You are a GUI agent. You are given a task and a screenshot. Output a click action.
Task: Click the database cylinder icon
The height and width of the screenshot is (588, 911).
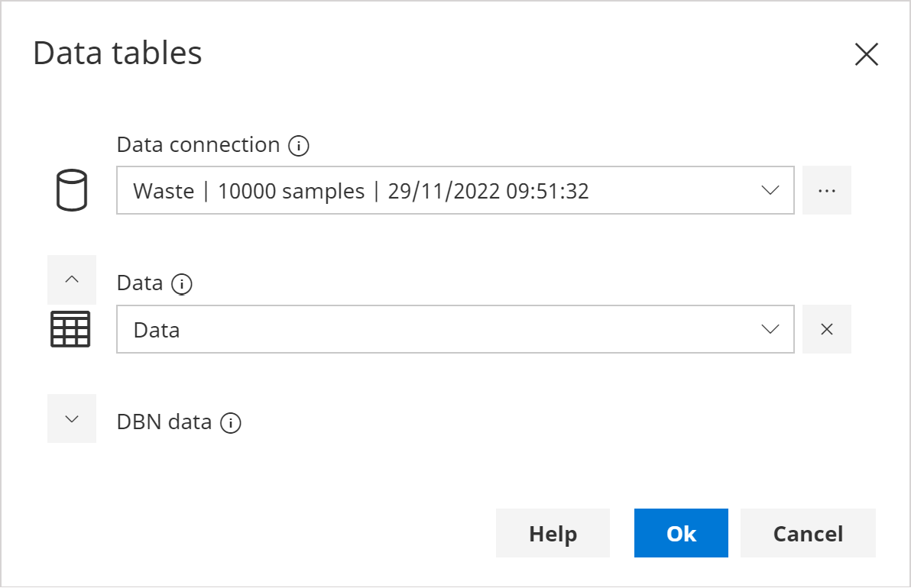click(71, 190)
